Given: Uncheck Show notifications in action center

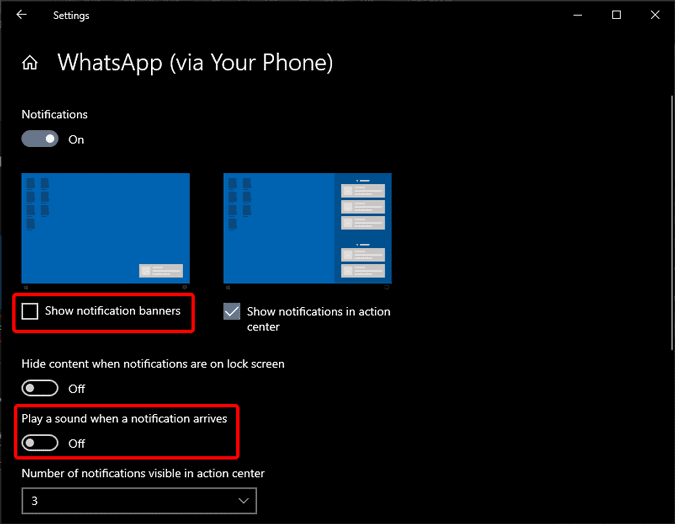Looking at the screenshot, I should click(232, 311).
